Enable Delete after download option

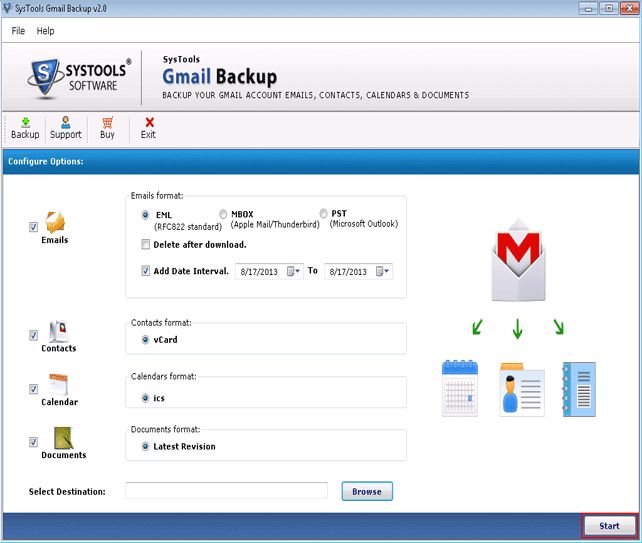(145, 244)
